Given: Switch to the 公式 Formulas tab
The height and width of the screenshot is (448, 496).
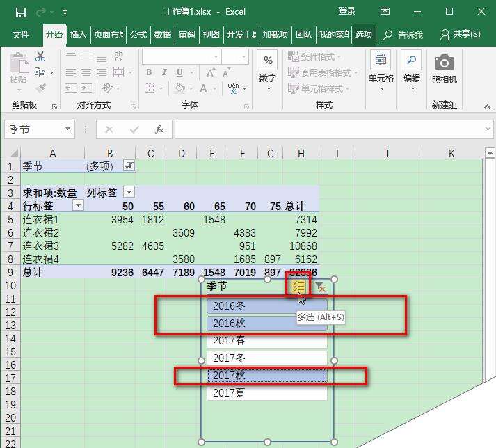Looking at the screenshot, I should (x=138, y=34).
